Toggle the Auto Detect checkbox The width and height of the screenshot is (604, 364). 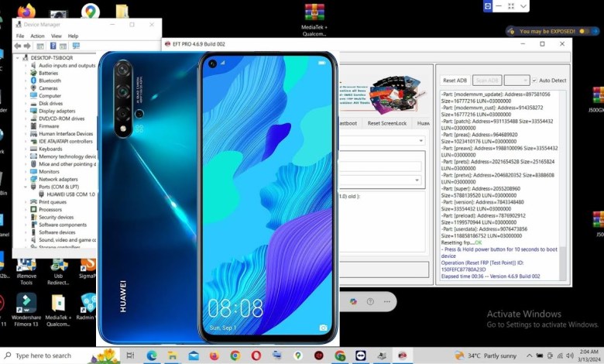click(x=534, y=81)
